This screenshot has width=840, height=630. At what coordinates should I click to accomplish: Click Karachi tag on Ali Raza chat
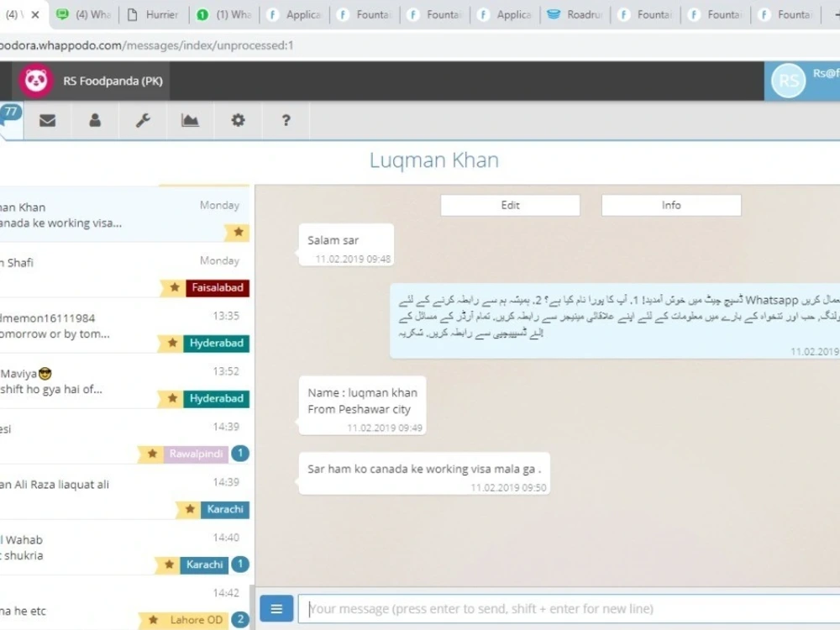[x=225, y=510]
